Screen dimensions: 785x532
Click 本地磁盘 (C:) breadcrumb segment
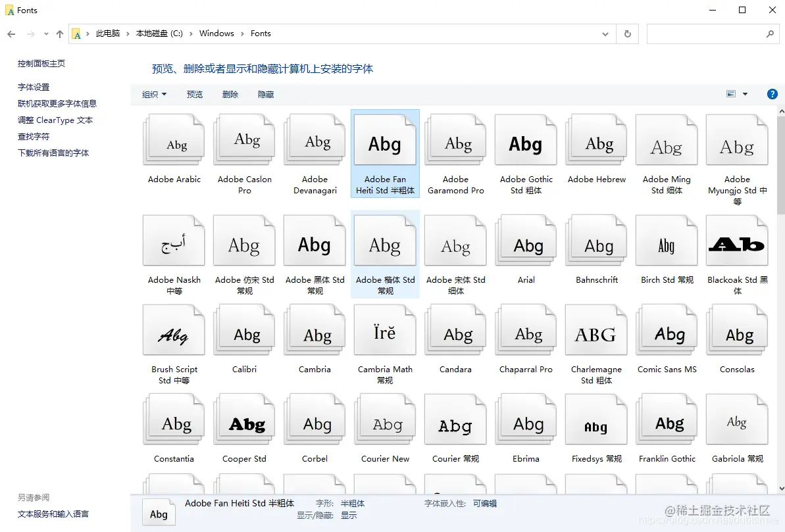tap(159, 34)
